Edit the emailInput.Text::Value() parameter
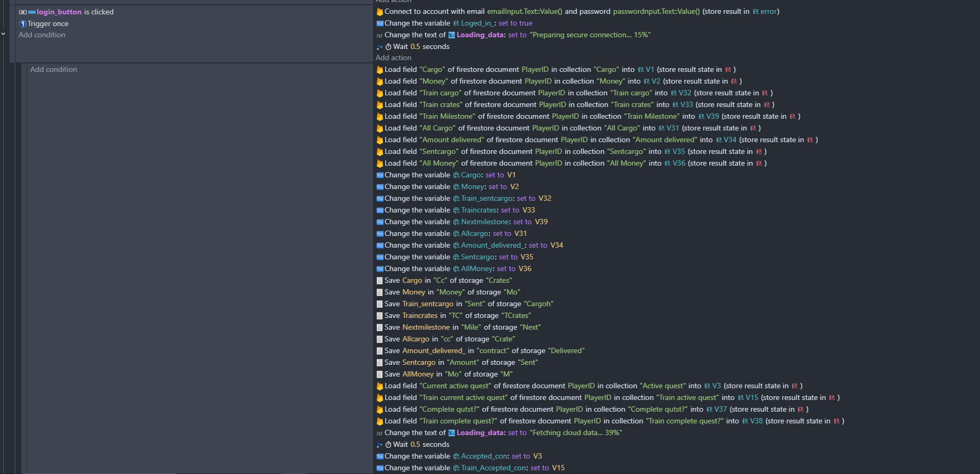Screen dimensions: 980x474 (x=525, y=11)
